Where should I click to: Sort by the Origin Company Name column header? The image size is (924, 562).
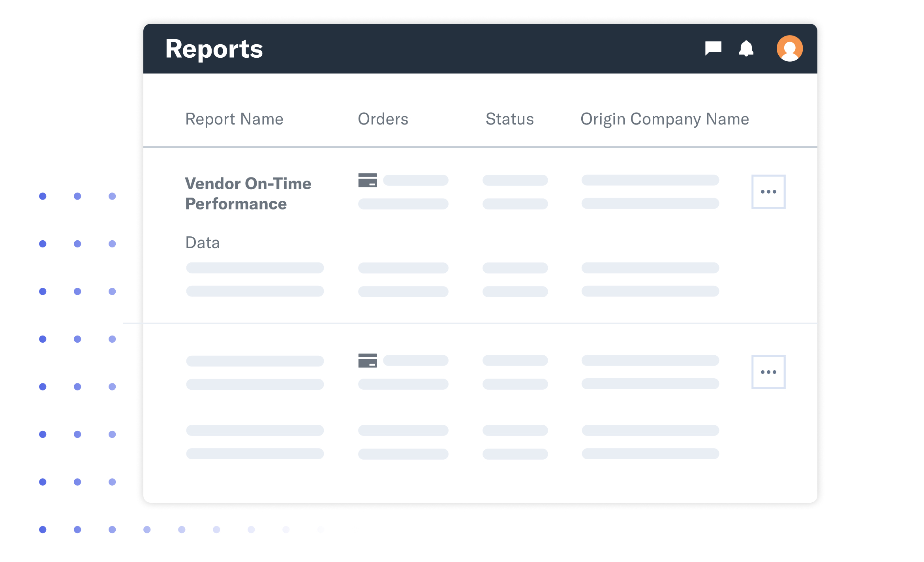point(665,119)
